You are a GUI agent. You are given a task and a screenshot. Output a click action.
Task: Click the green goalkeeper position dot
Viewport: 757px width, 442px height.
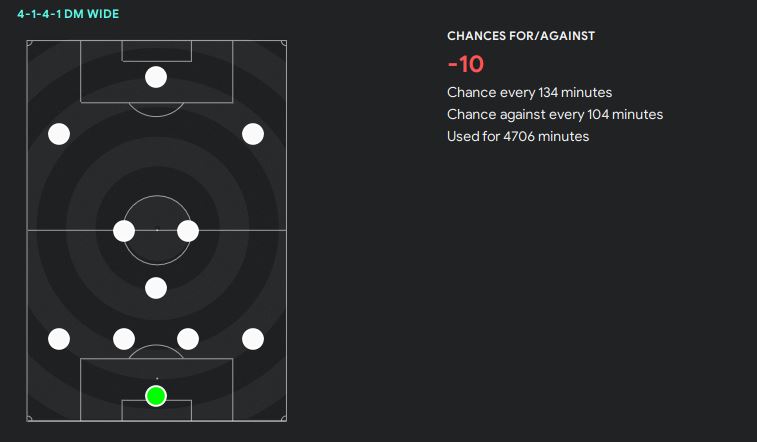(x=156, y=396)
